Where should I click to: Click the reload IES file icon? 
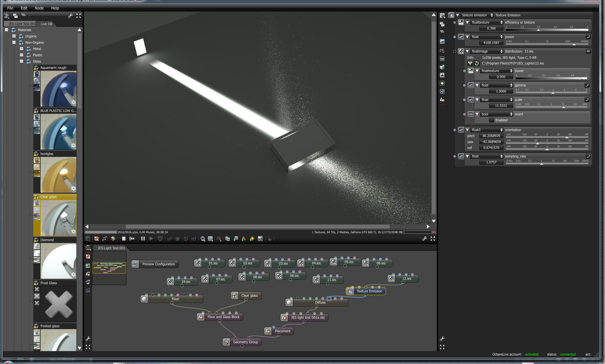click(477, 63)
